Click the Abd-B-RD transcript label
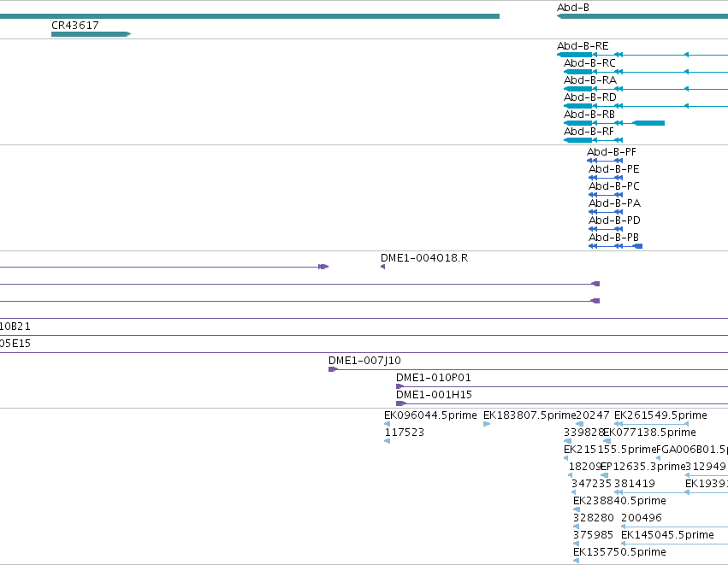 (x=590, y=97)
